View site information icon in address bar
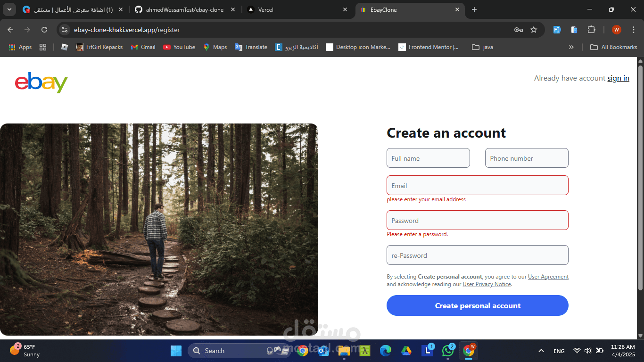644x362 pixels. pos(65,30)
